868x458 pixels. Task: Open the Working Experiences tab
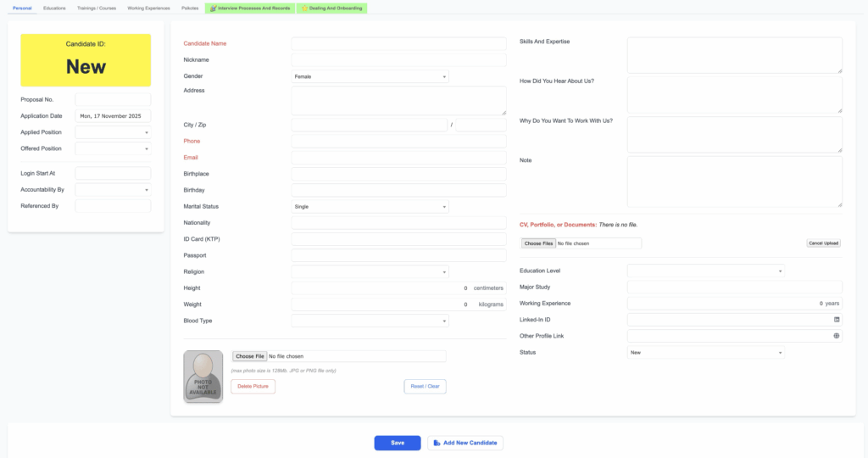(148, 8)
